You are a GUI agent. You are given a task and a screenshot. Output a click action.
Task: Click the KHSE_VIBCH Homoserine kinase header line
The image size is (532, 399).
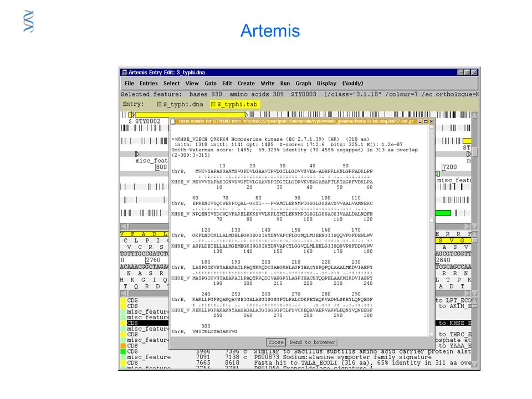(270, 139)
